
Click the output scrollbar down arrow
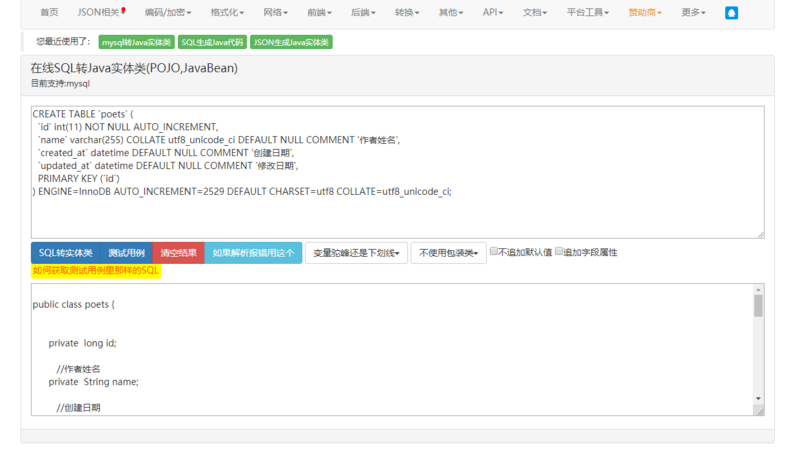pos(758,398)
